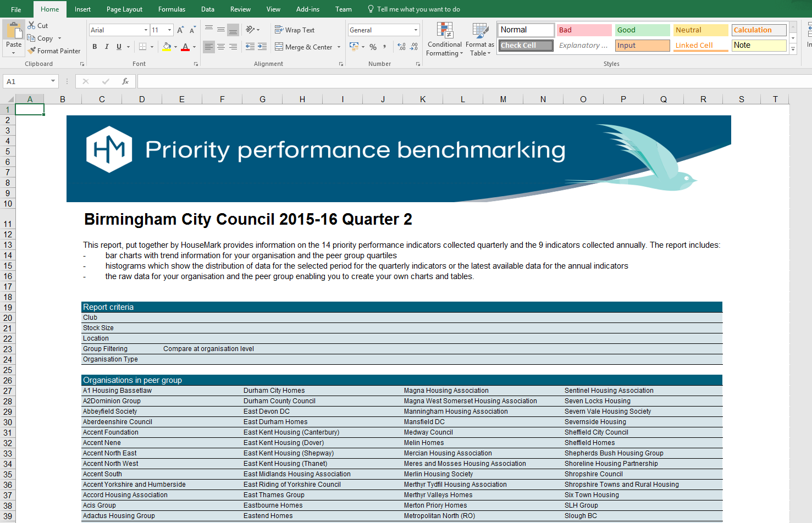Open Conditional Formatting
This screenshot has width=812, height=523.
click(x=445, y=40)
